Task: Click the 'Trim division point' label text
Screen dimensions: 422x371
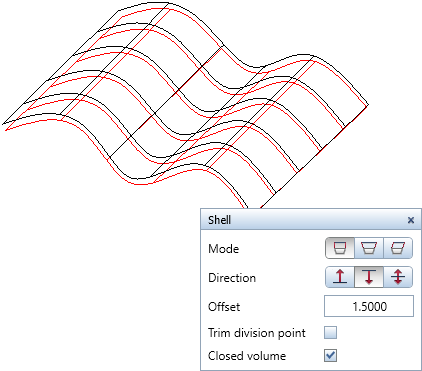Action: [x=257, y=333]
